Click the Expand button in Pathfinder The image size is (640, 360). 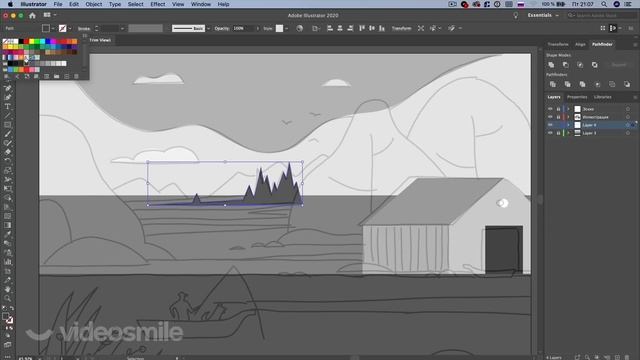619,65
